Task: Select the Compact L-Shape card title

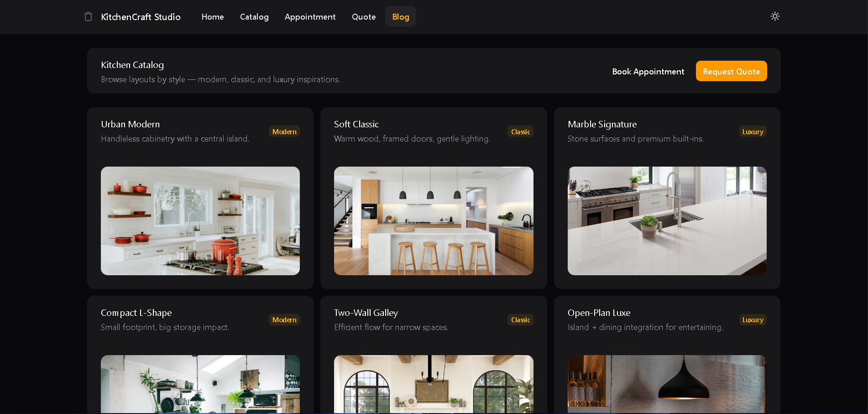Action: [x=136, y=313]
